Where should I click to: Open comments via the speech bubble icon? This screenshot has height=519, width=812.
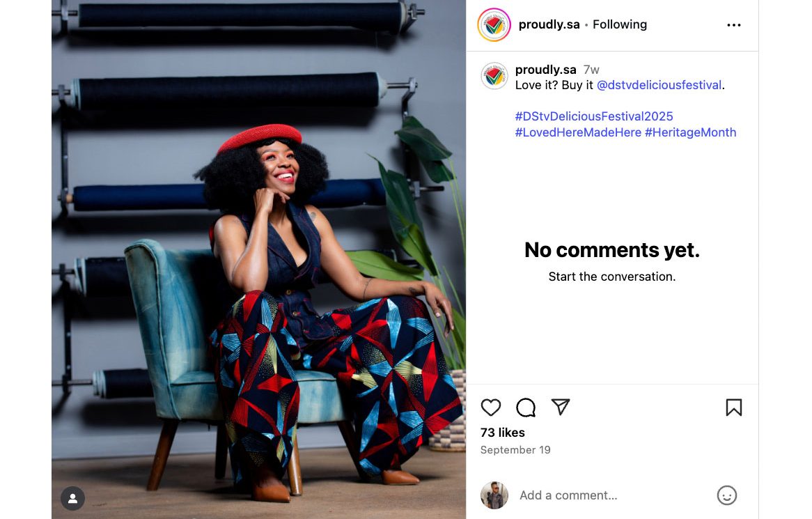tap(526, 408)
